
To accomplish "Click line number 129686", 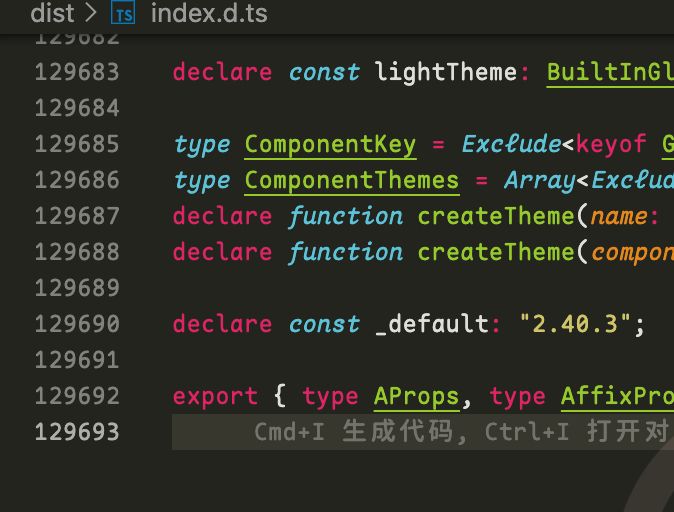I will click(x=77, y=180).
